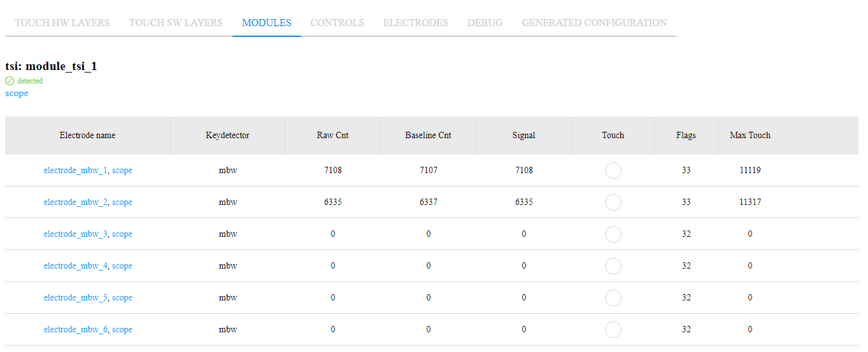
Task: Open scope link for electrode_mbw_4
Action: 122,266
